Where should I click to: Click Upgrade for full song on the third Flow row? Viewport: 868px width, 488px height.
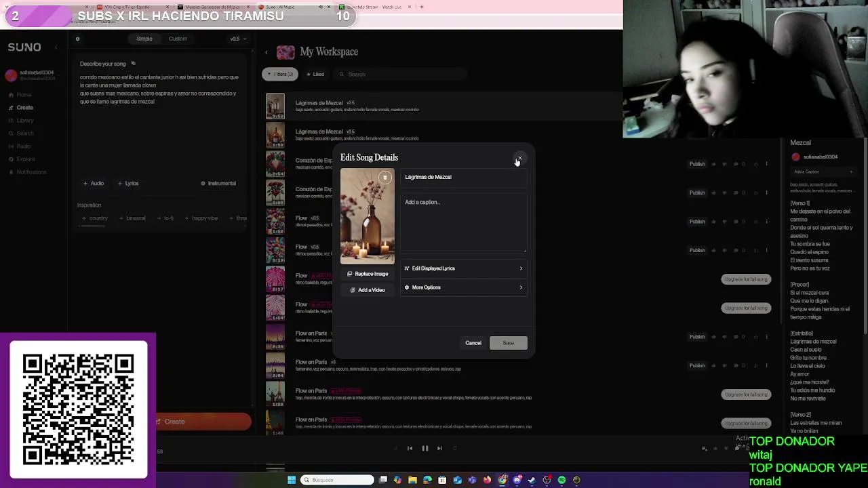click(x=746, y=279)
